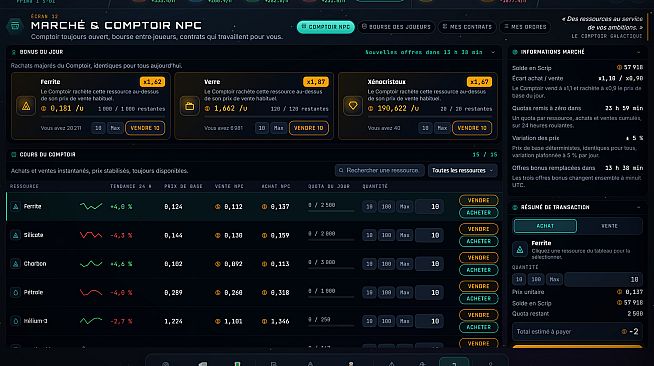Switch transaction summary to Vente mode

tap(609, 226)
